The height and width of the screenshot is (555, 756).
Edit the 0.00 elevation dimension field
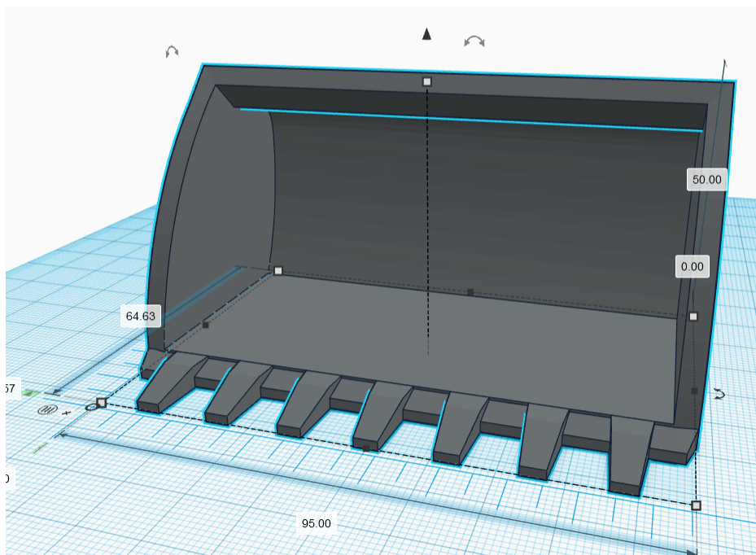tap(693, 266)
